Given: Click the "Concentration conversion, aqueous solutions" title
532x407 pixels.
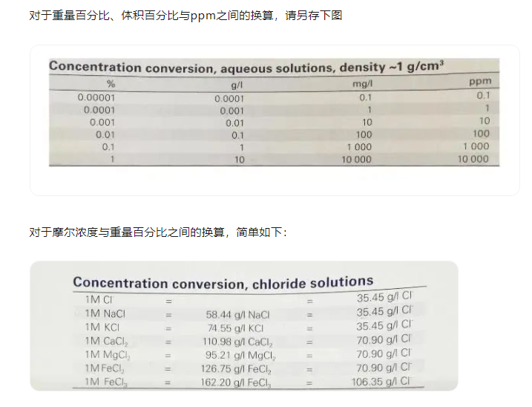Looking at the screenshot, I should point(246,67).
